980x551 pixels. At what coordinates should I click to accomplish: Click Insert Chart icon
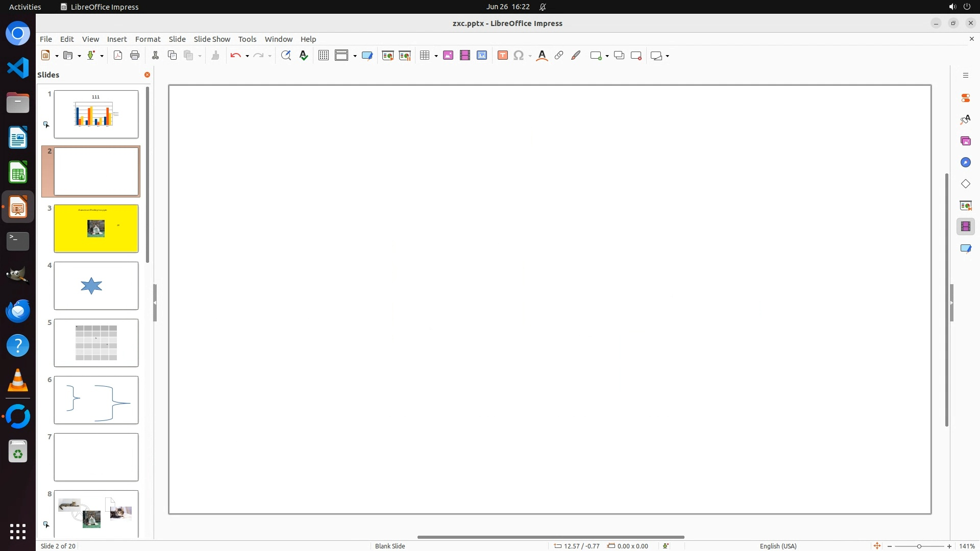point(482,56)
